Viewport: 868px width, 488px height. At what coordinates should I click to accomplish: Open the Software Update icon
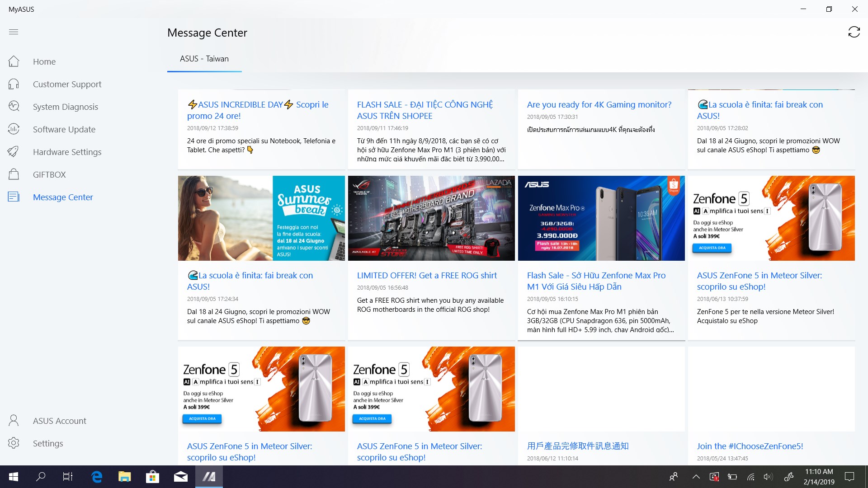click(14, 129)
